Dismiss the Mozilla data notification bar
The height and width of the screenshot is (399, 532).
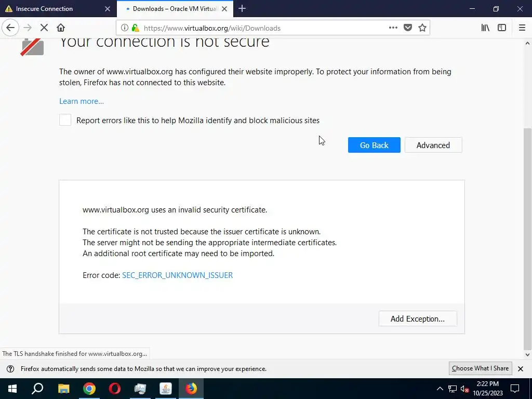[521, 369]
